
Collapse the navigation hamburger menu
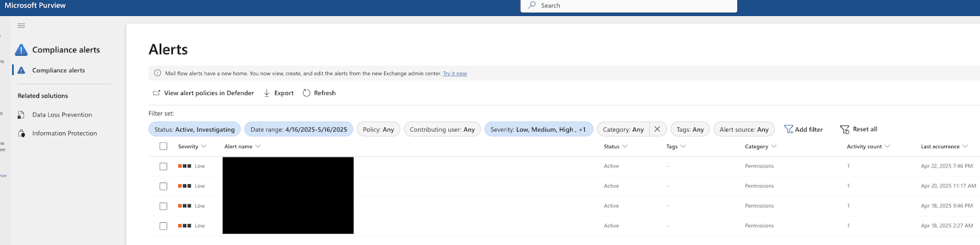coord(21,26)
